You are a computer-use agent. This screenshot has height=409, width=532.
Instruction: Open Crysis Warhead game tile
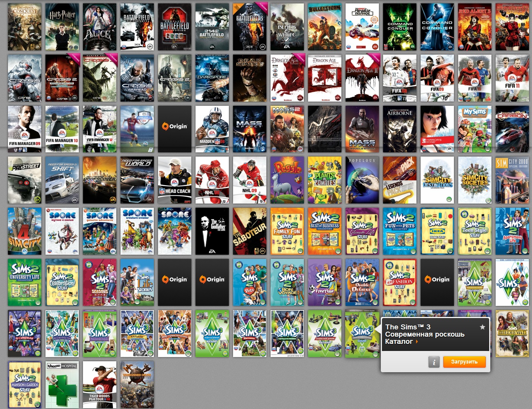click(x=137, y=78)
